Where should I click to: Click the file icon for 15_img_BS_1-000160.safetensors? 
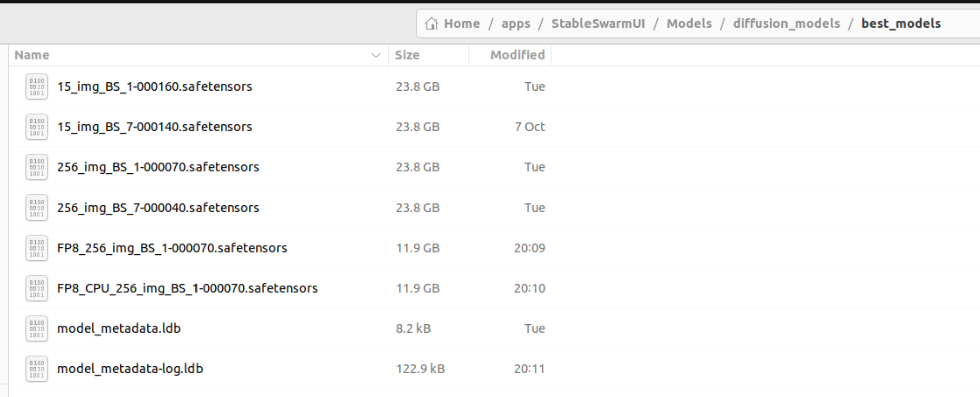click(37, 87)
